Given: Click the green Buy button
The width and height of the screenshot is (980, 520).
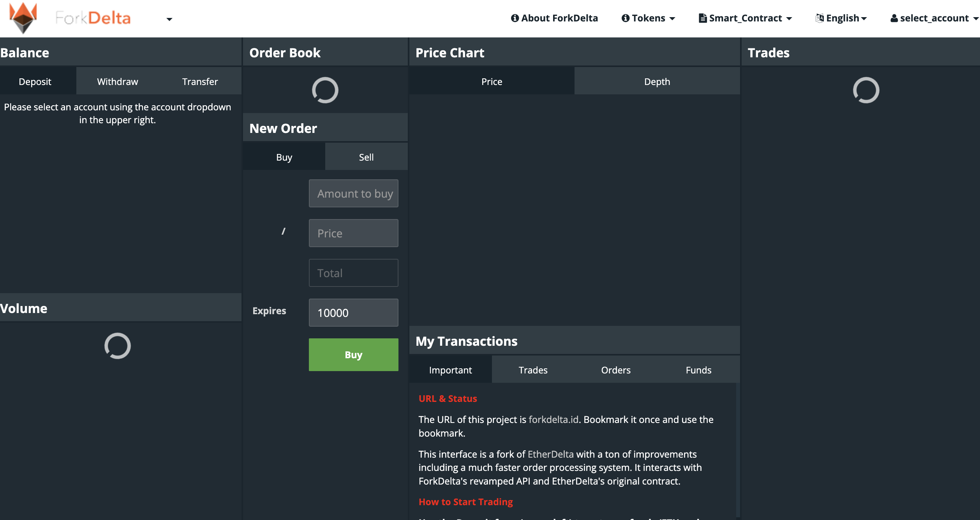Looking at the screenshot, I should coord(354,355).
